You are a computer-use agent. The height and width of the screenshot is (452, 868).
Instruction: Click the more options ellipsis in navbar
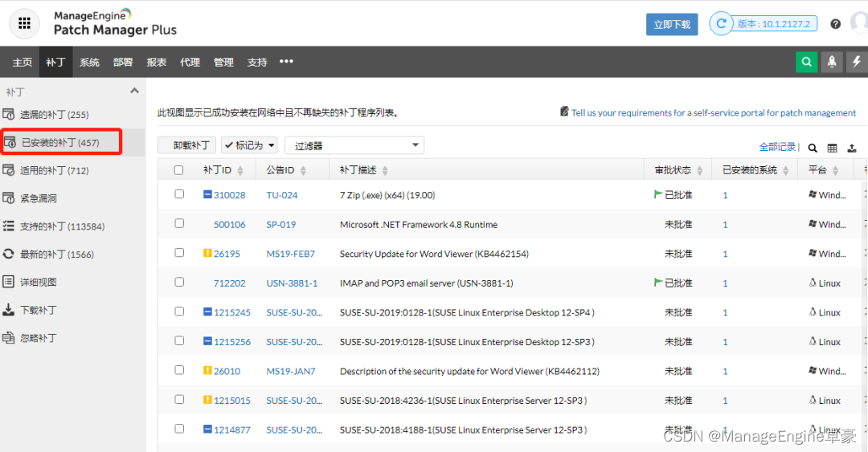[286, 61]
